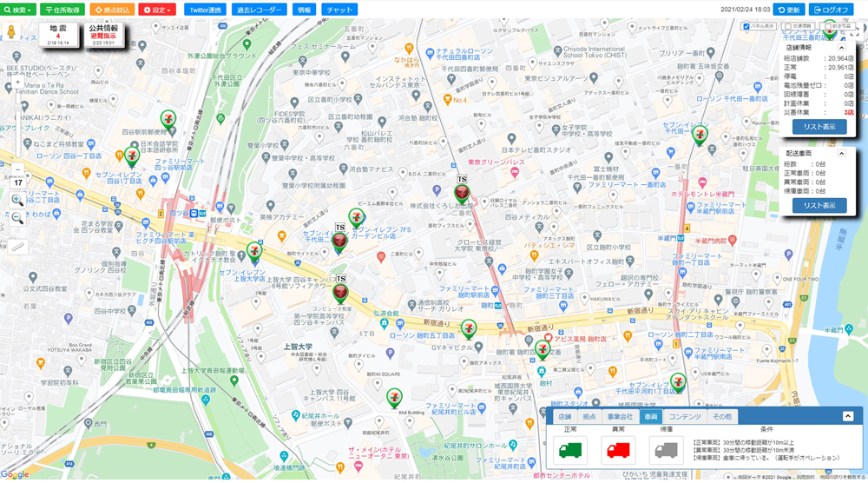
Task: Collapse the 配送車両 panel
Action: (841, 153)
